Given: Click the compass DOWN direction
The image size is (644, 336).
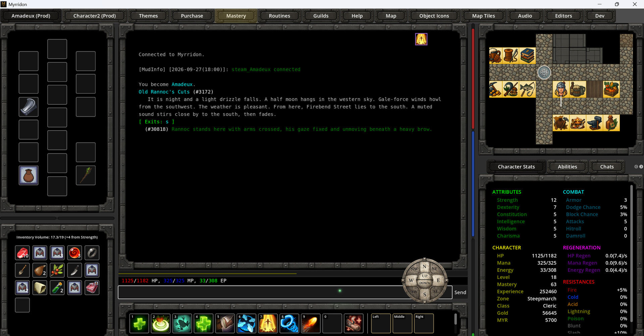Looking at the screenshot, I should pyautogui.click(x=424, y=283).
